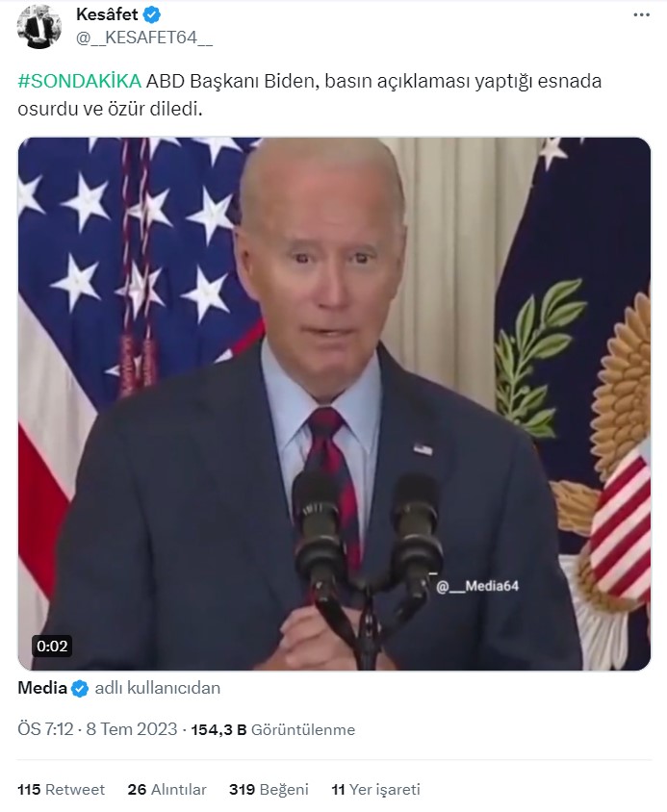Screen dimensions: 667x812
Task: Play the Biden press conference video
Action: [334, 403]
